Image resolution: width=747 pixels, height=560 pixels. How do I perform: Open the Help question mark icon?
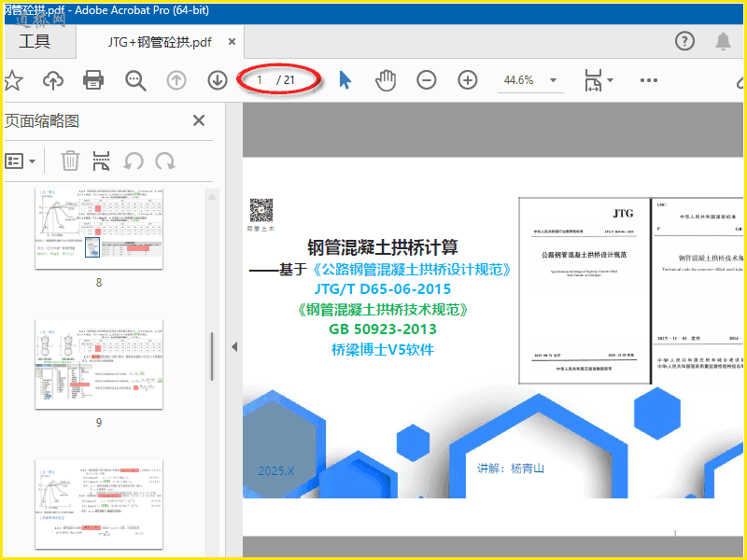pyautogui.click(x=684, y=41)
